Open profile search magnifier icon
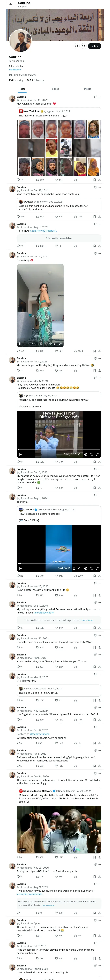The width and height of the screenshot is (110, 980). [x=83, y=46]
